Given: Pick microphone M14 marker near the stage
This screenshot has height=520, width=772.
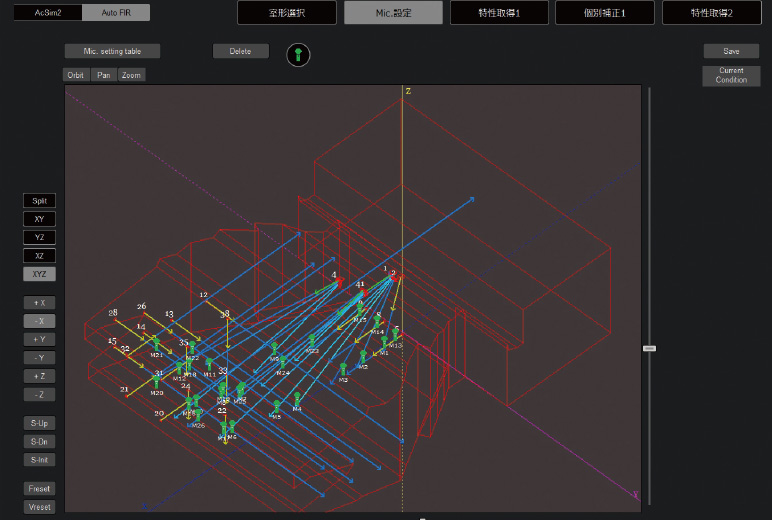Looking at the screenshot, I should coord(377,320).
